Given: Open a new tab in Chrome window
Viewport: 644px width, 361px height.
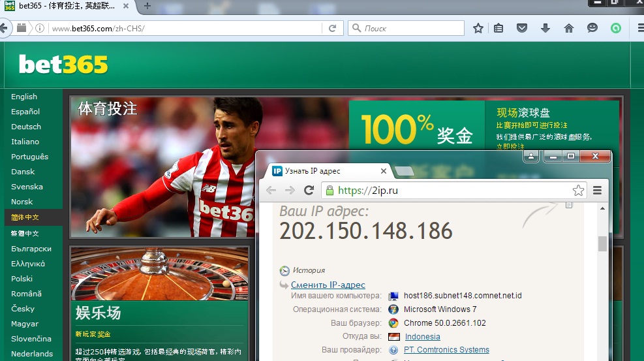Looking at the screenshot, I should (x=404, y=171).
